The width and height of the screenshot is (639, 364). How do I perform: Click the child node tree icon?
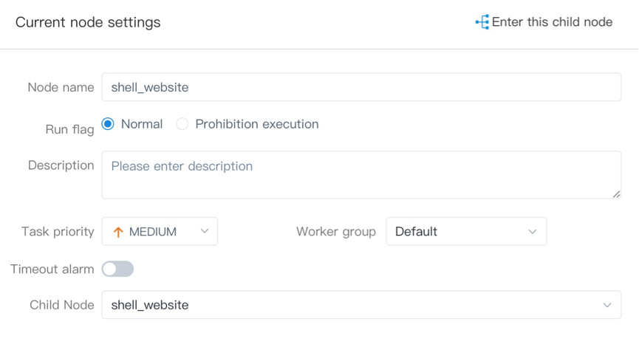[482, 22]
